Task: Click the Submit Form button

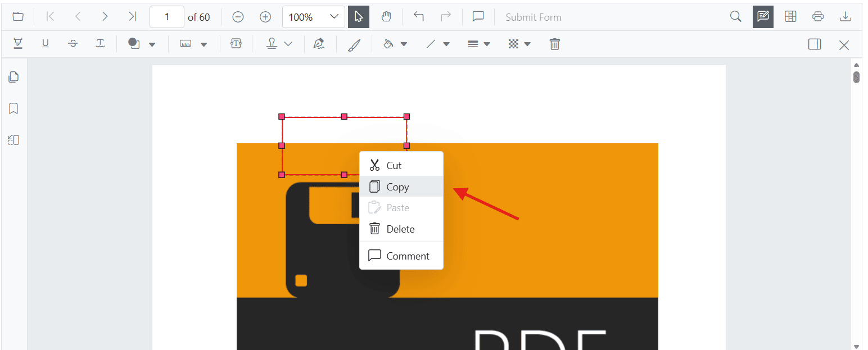Action: click(534, 17)
